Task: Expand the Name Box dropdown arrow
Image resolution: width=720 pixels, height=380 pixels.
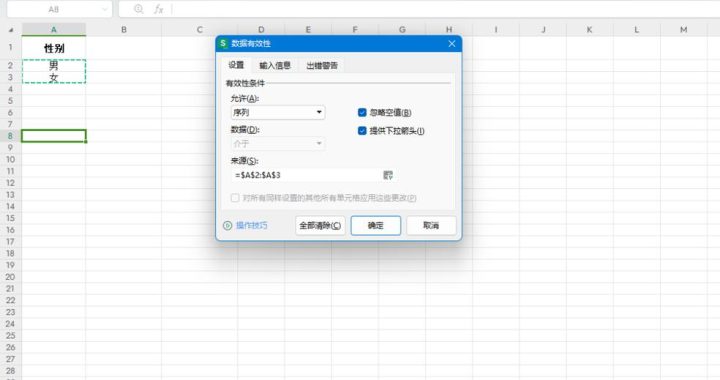Action: click(105, 9)
